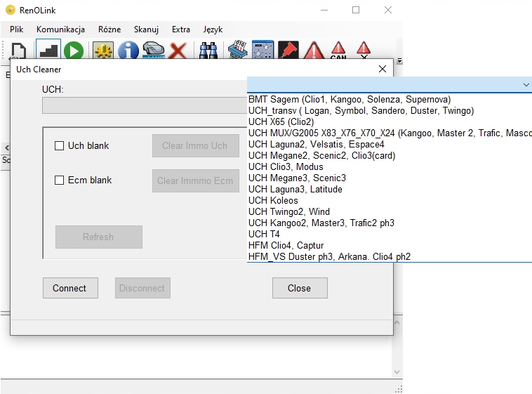Image resolution: width=532 pixels, height=394 pixels.
Task: Enable the Uch blank checkbox
Action: pyautogui.click(x=60, y=145)
